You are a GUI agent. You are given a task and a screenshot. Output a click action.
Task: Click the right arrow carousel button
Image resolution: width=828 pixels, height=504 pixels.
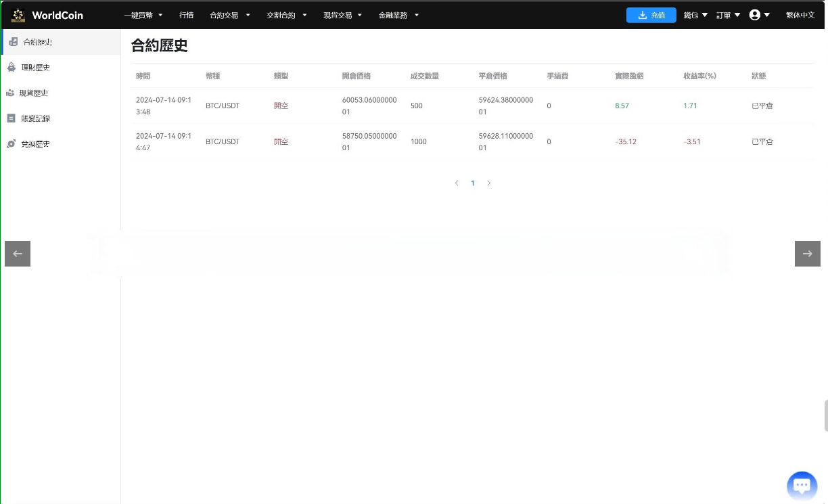[x=808, y=254]
